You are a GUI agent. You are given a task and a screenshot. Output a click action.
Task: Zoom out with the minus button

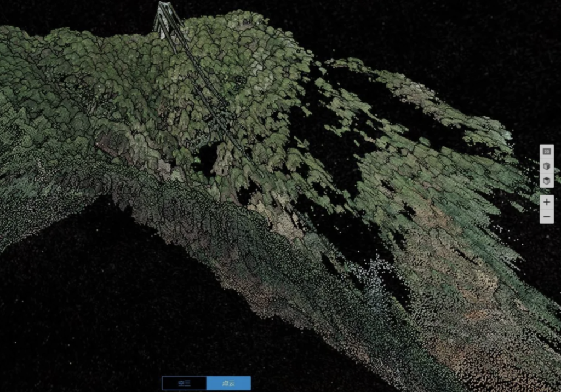pos(546,217)
